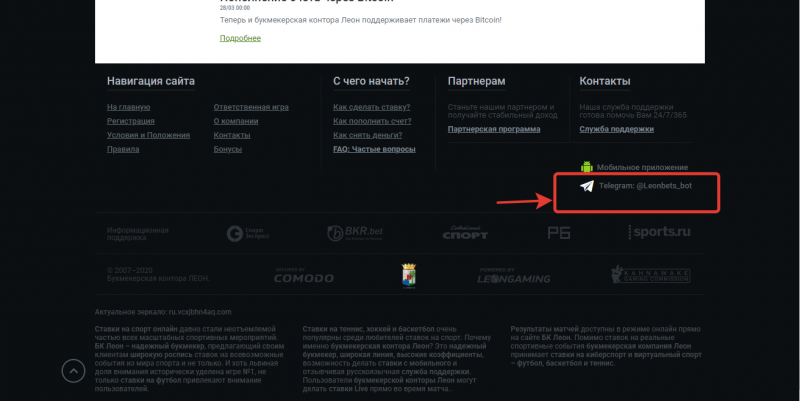Open Условия и Положения link
Image resolution: width=800 pixels, height=401 pixels.
[x=148, y=135]
